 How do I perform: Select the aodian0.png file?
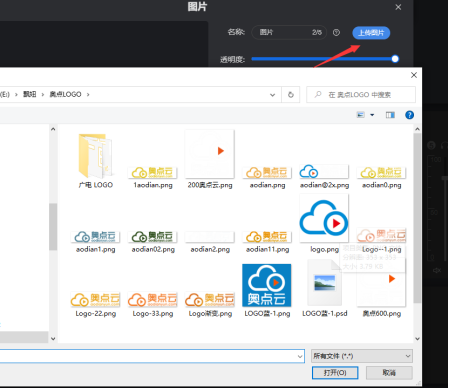[382, 177]
